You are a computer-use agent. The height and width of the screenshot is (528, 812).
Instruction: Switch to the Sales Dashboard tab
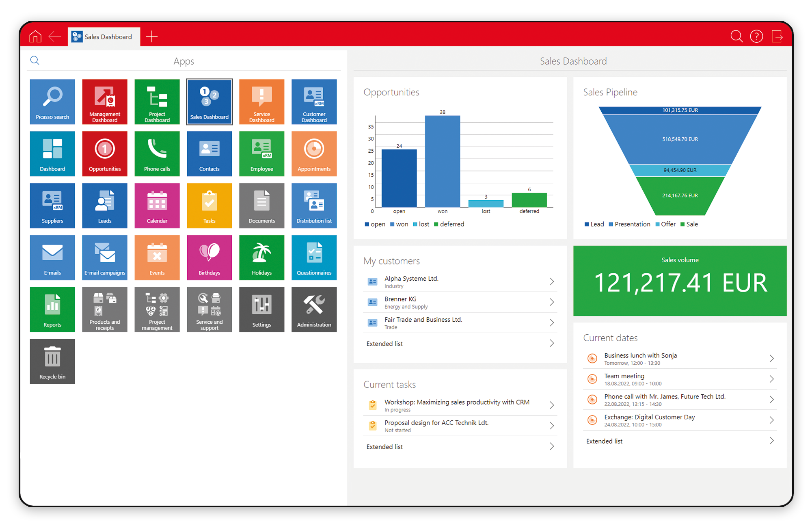pyautogui.click(x=104, y=37)
